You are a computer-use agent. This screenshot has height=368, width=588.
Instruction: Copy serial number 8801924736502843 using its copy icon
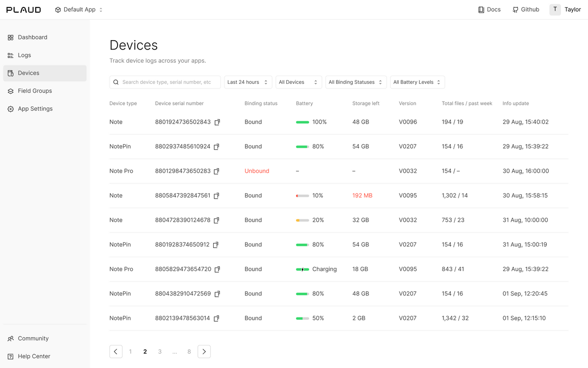click(217, 122)
